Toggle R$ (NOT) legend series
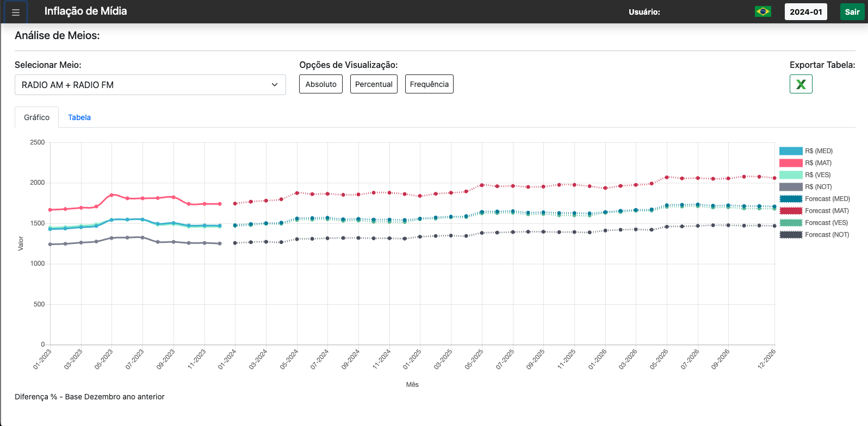868x426 pixels. point(805,187)
